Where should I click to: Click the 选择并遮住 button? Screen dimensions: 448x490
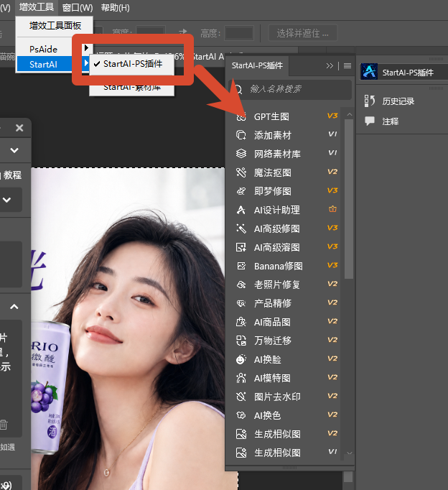pos(303,33)
